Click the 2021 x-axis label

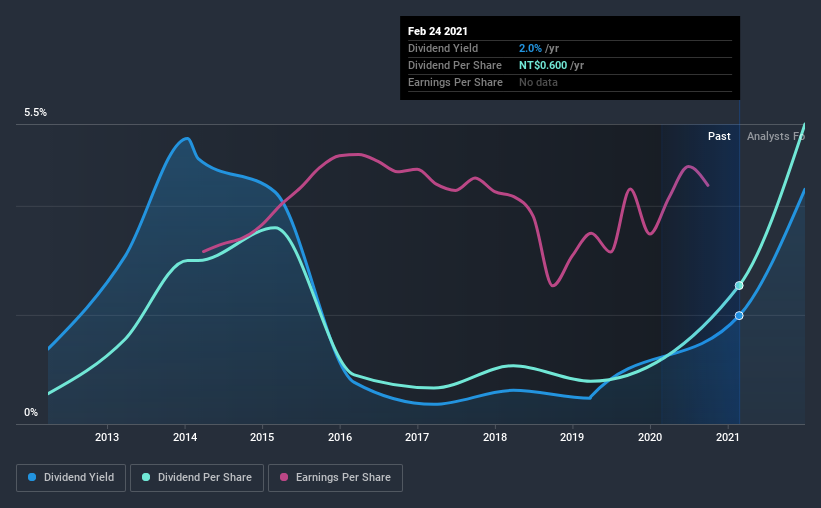[727, 437]
